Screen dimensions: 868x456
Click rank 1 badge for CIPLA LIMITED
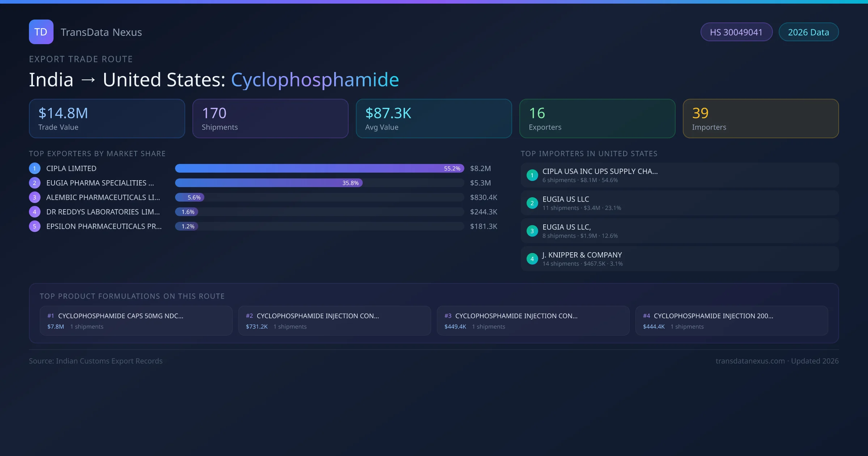pos(35,168)
